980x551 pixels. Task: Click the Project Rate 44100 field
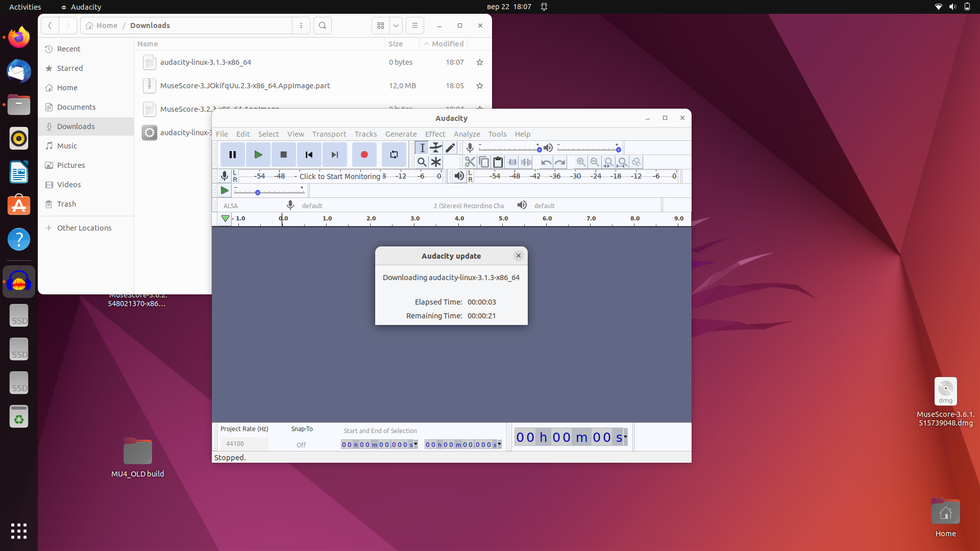[x=243, y=444]
